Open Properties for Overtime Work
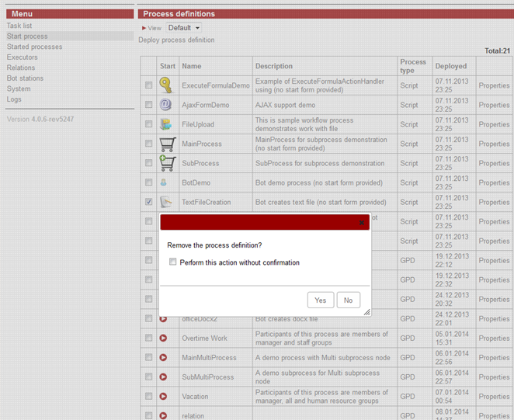 pyautogui.click(x=494, y=338)
